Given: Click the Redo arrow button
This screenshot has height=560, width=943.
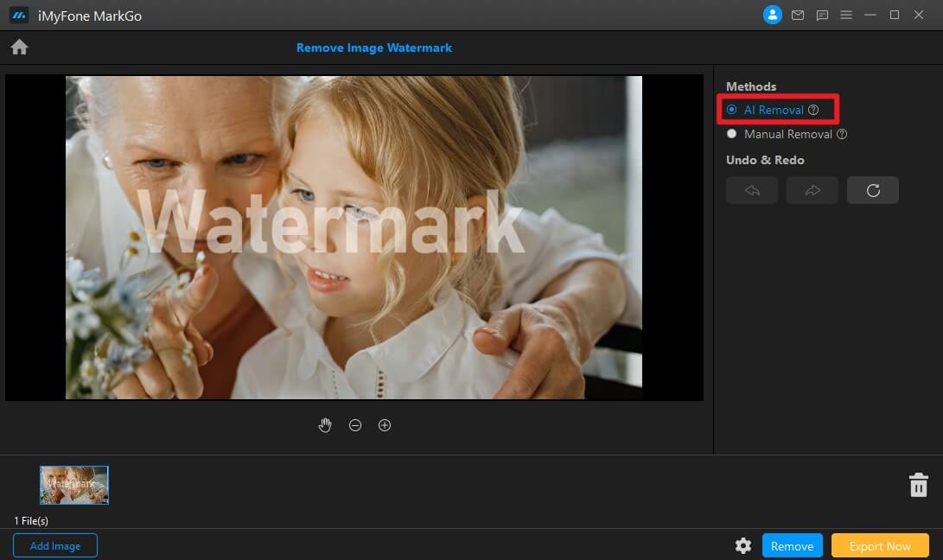Looking at the screenshot, I should (812, 190).
